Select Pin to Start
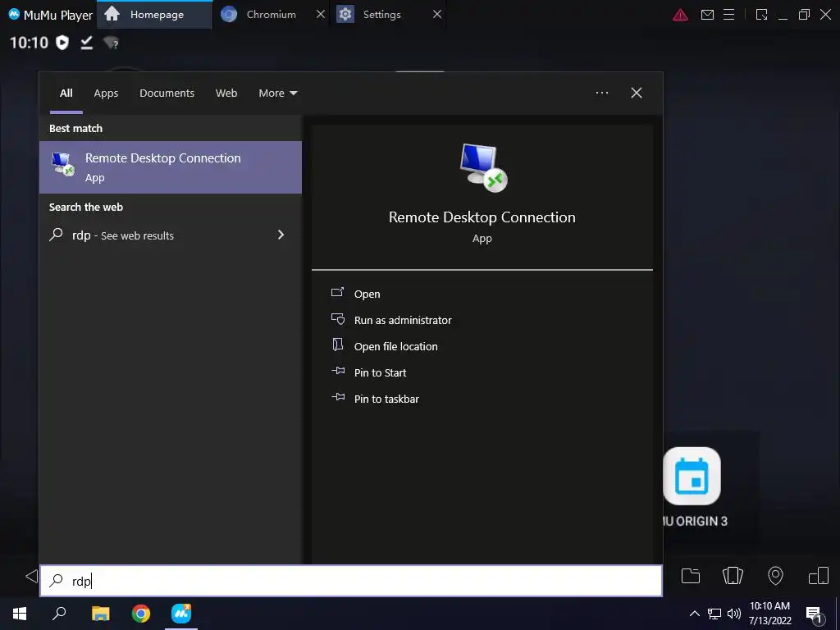840x630 pixels. coord(380,372)
